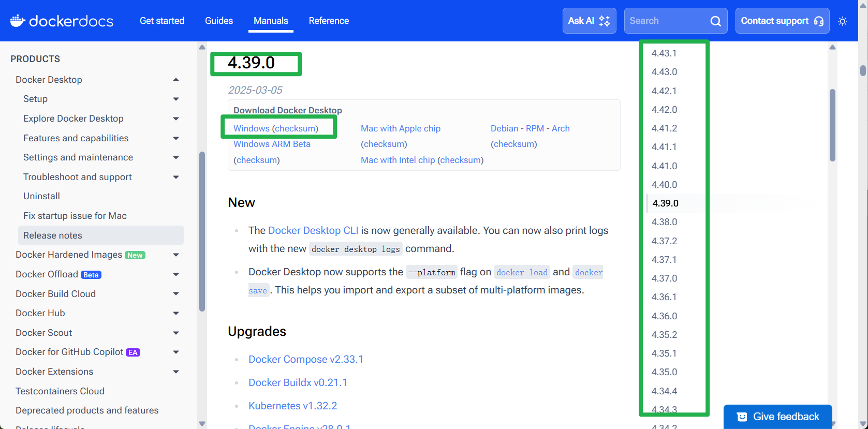Click the Beta badge on Docker Offload
Screen dimensions: 868x429
tap(91, 275)
